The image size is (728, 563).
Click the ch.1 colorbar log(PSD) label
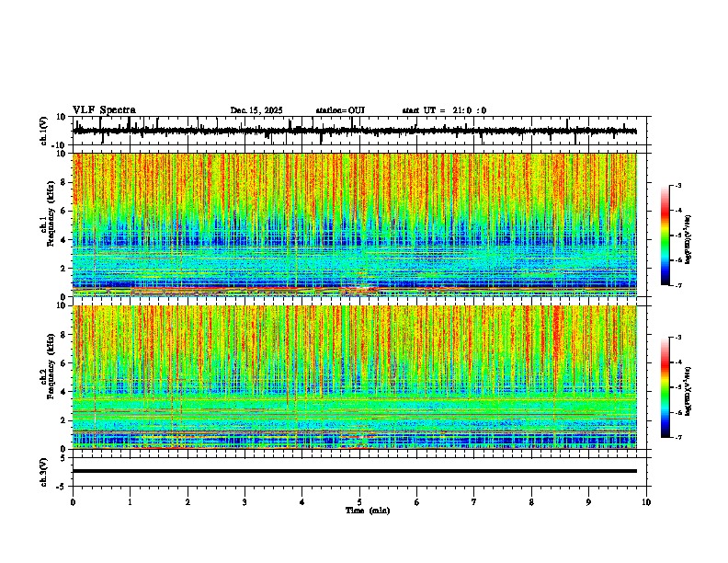coord(688,240)
